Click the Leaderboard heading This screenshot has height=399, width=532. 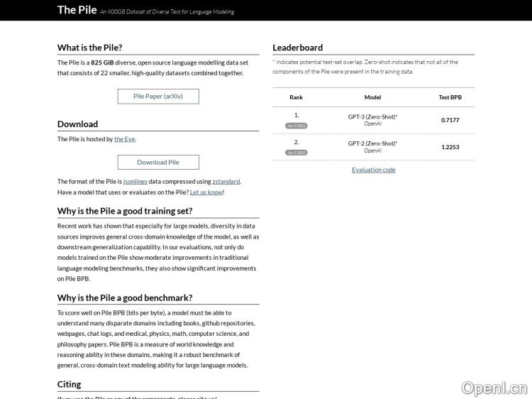[x=297, y=48]
